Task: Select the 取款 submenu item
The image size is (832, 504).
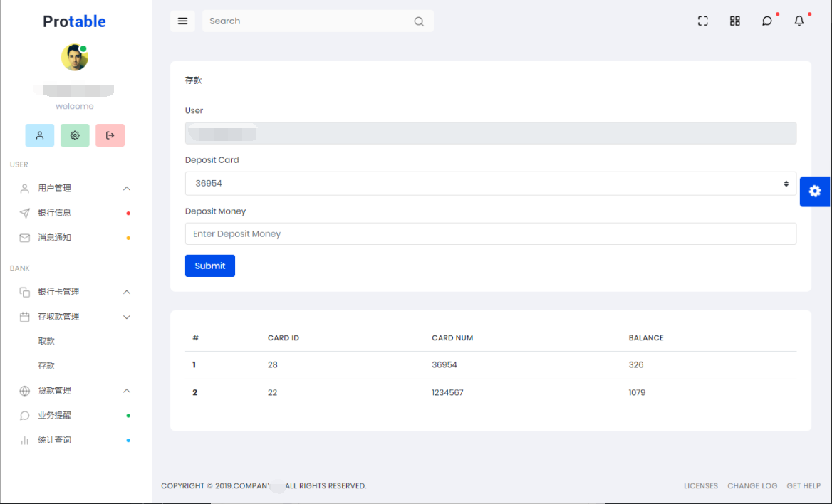Action: (47, 341)
